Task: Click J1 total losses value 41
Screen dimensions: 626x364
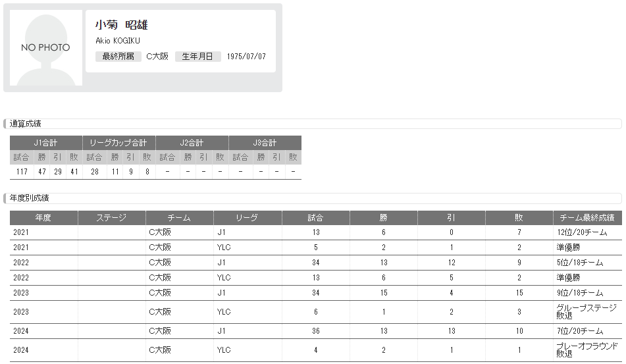Action: (74, 172)
